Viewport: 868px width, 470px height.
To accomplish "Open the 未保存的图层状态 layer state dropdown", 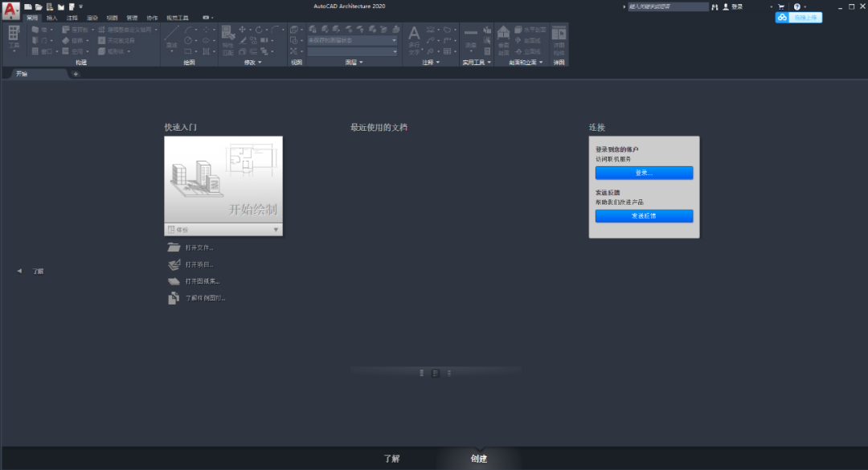I will (352, 40).
